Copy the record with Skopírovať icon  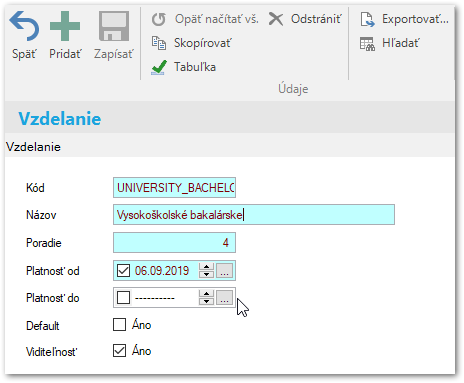[159, 43]
